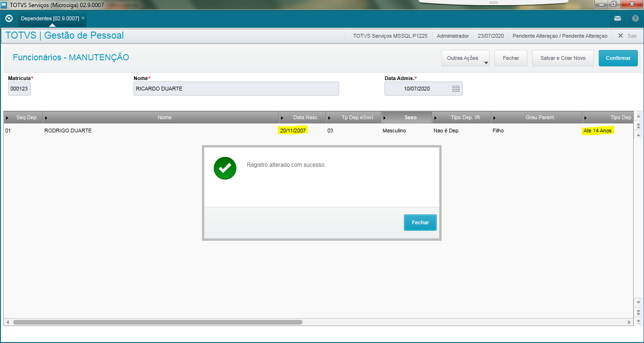Focus the Data Admis. date field

pos(424,89)
